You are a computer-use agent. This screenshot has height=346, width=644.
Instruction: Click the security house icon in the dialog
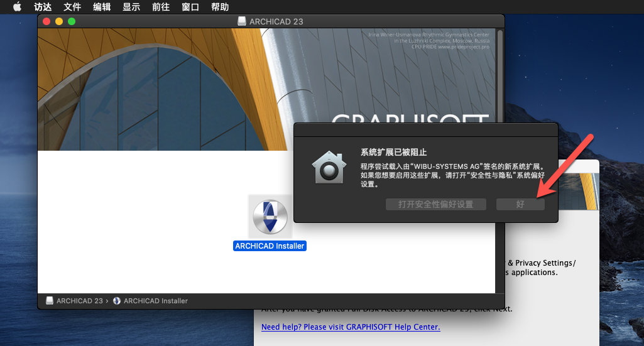pyautogui.click(x=329, y=167)
